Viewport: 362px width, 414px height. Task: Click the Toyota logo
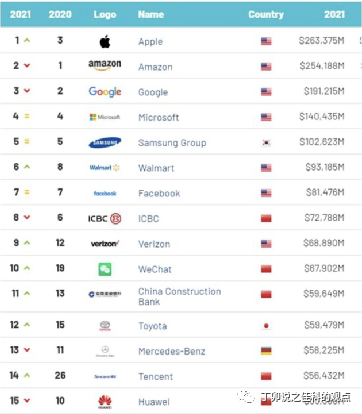tap(105, 326)
